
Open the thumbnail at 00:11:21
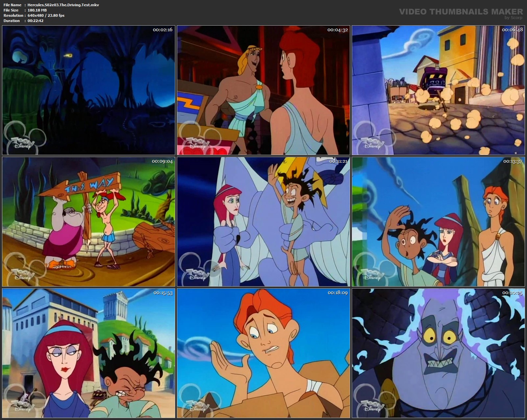click(263, 222)
